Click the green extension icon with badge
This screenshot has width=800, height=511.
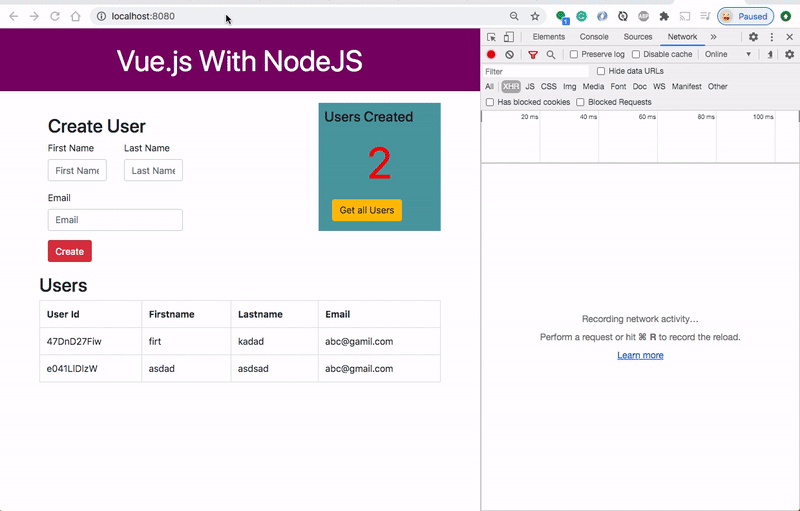562,17
